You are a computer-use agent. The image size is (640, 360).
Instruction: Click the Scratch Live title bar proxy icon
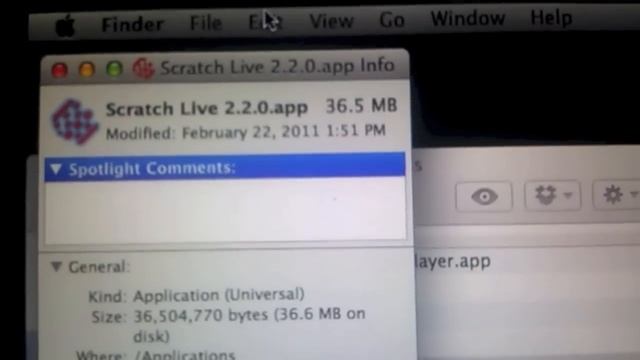tap(143, 68)
